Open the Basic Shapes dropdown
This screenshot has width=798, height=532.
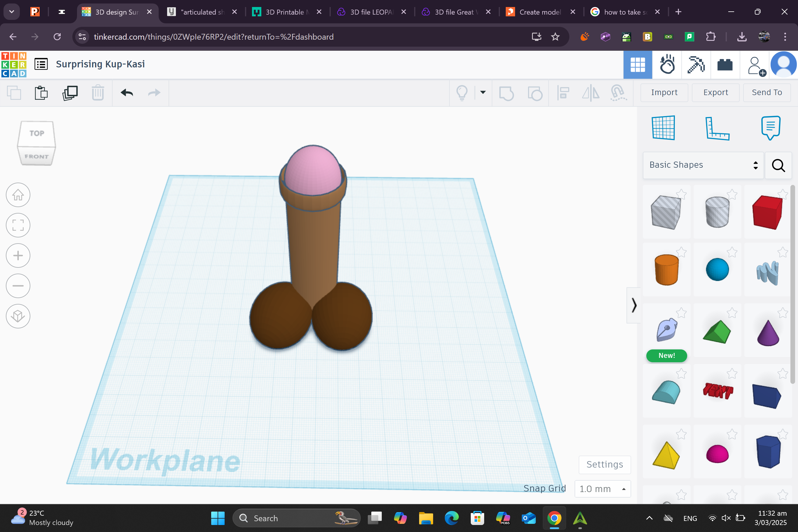coord(703,165)
